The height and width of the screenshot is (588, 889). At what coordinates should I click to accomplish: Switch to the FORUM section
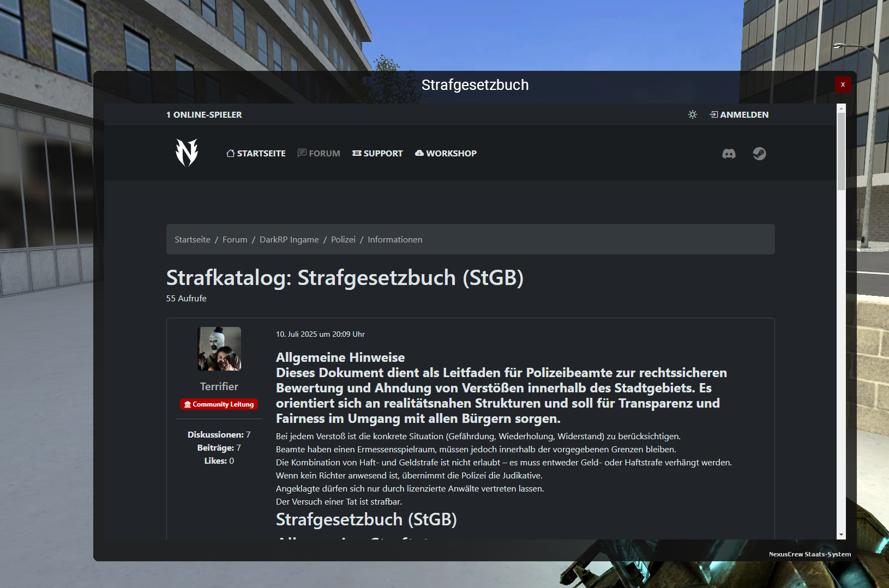pos(323,153)
